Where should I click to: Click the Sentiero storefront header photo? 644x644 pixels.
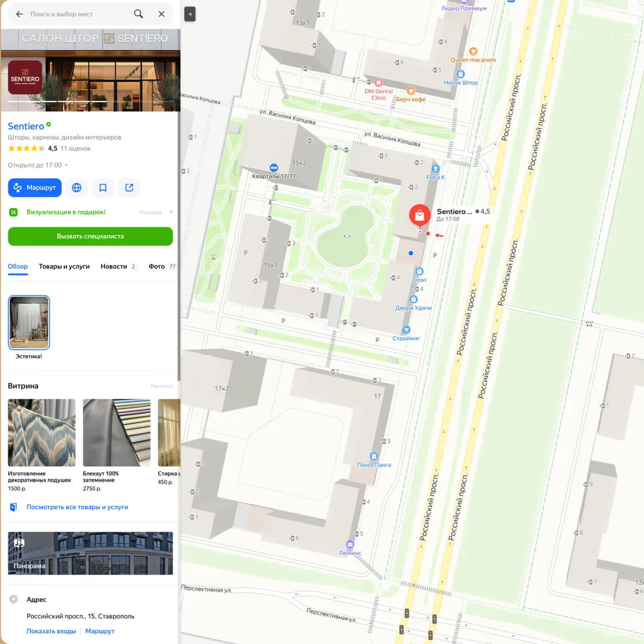[x=91, y=70]
